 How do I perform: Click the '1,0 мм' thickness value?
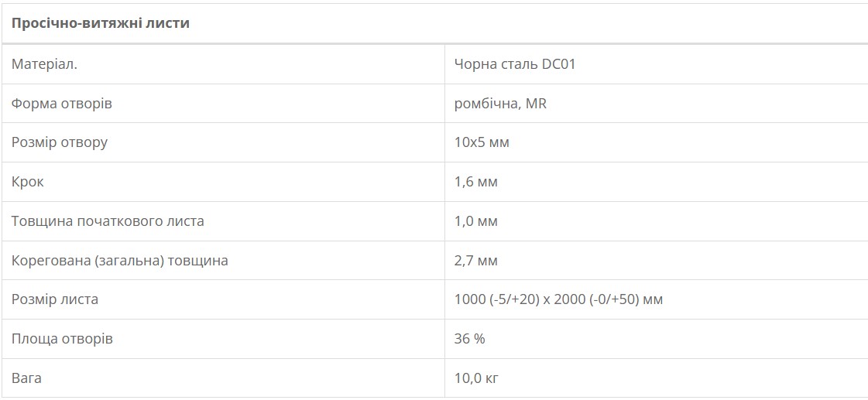point(476,221)
